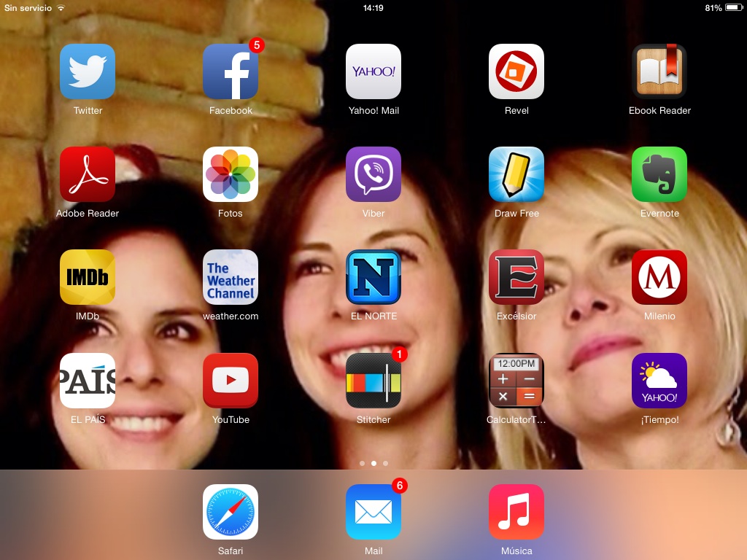Launch The Weather Channel app
The height and width of the screenshot is (560, 747).
point(231,277)
